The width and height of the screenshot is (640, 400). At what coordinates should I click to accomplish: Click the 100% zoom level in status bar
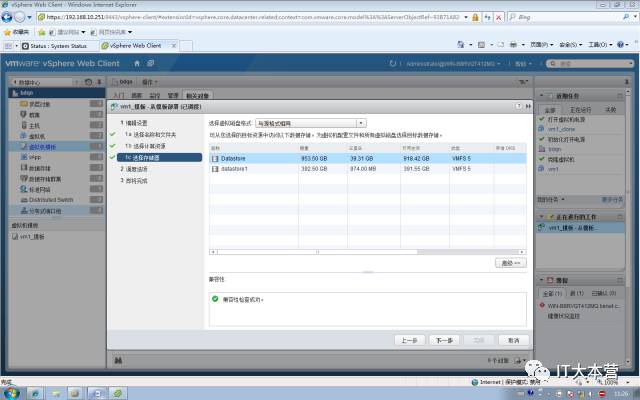pyautogui.click(x=611, y=382)
